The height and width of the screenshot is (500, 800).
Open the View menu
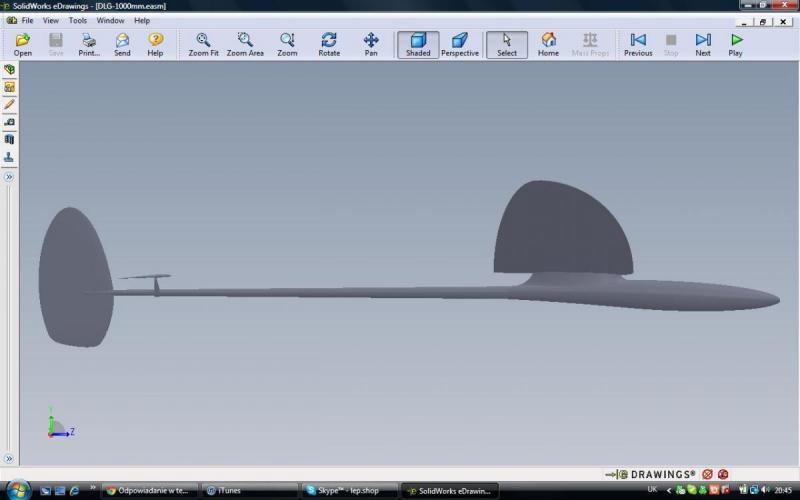tap(50, 20)
